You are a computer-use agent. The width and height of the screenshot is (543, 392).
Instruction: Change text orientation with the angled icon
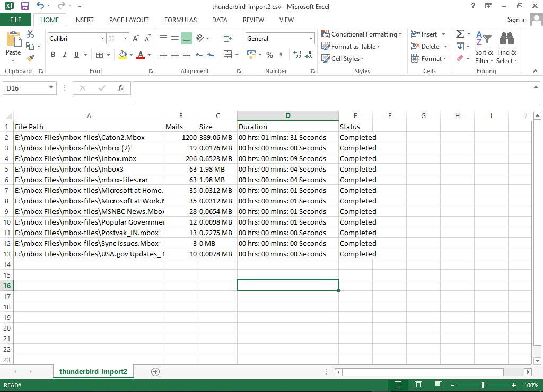[x=200, y=38]
